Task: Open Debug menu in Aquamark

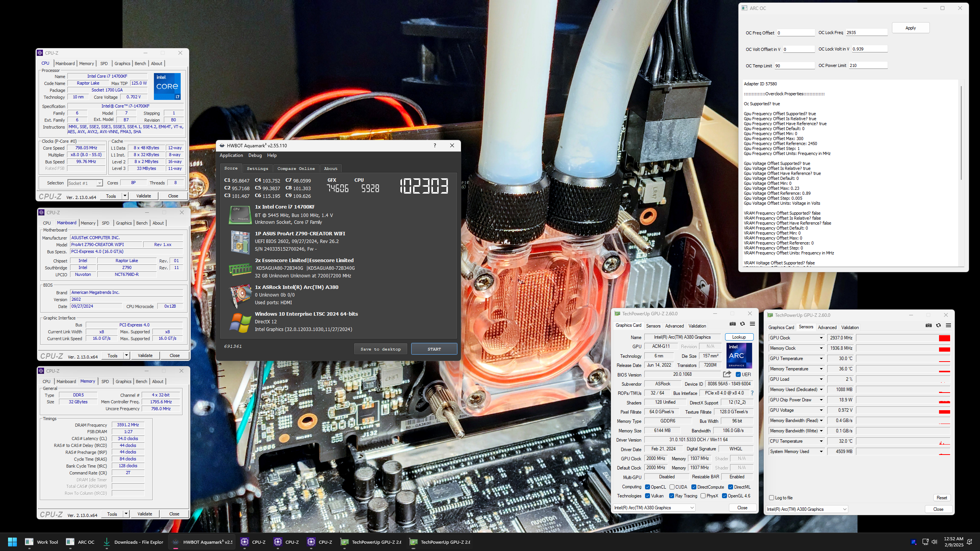Action: tap(255, 155)
